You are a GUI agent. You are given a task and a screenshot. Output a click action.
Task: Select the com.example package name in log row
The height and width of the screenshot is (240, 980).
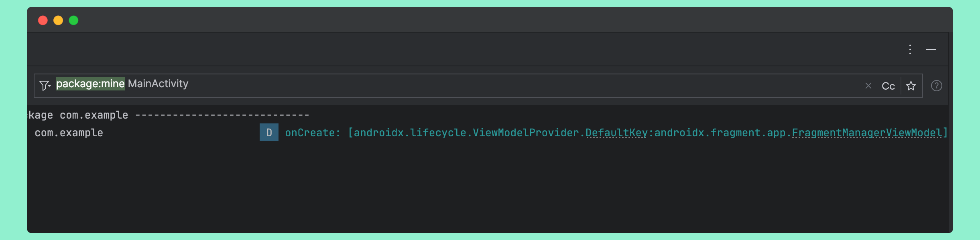click(x=69, y=133)
